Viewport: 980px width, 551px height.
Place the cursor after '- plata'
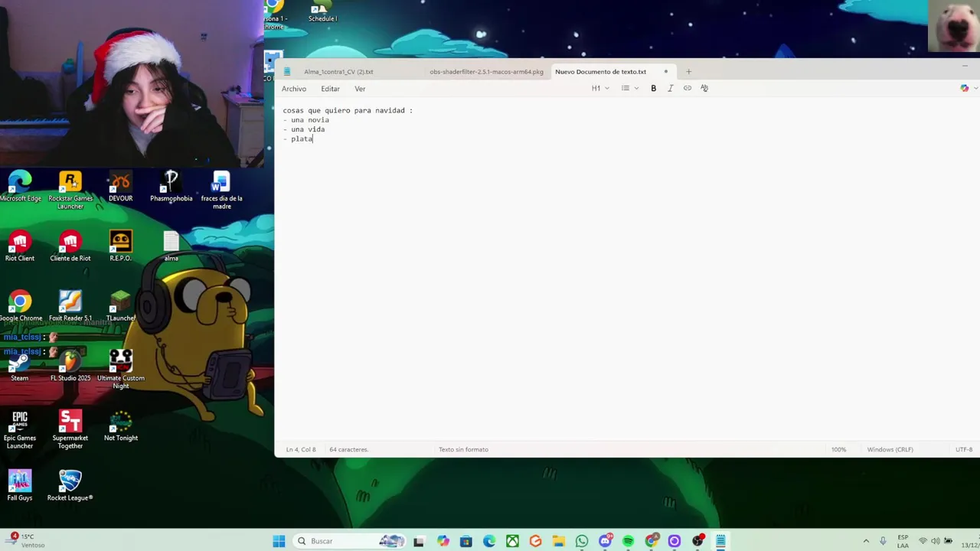pyautogui.click(x=313, y=139)
